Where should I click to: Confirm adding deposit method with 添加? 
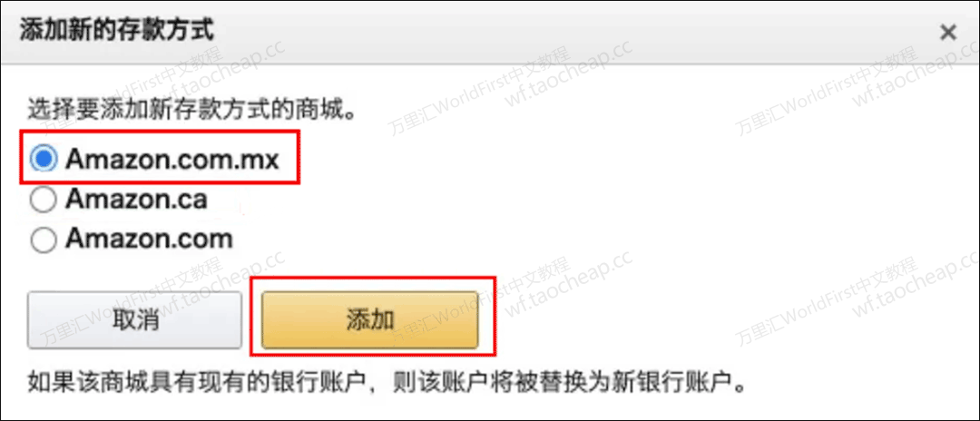pos(370,319)
